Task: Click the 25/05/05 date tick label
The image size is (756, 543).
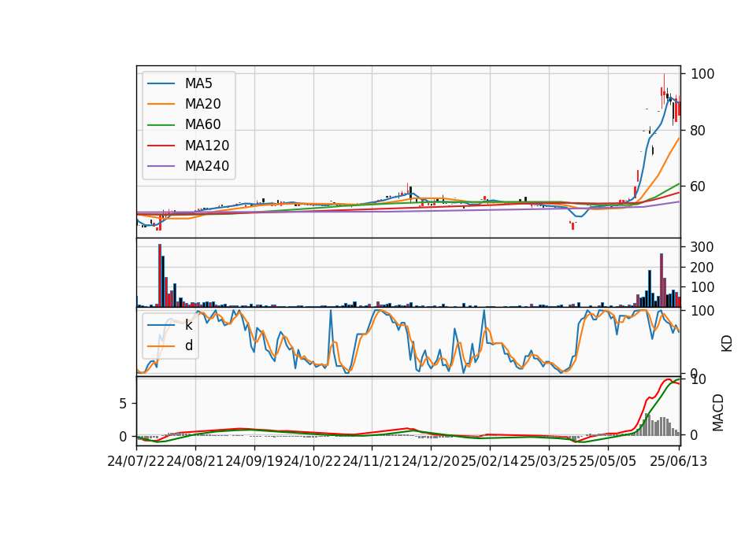Action: 607,461
